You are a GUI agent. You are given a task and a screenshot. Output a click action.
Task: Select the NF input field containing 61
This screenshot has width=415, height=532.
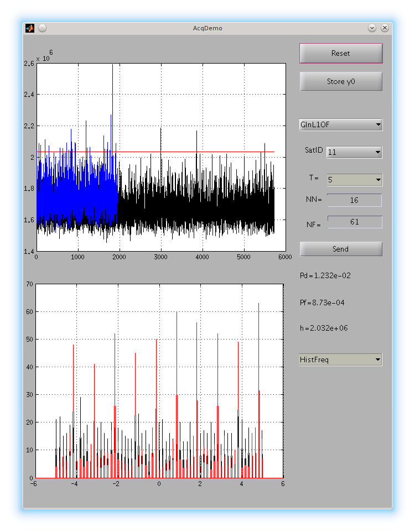pyautogui.click(x=354, y=222)
